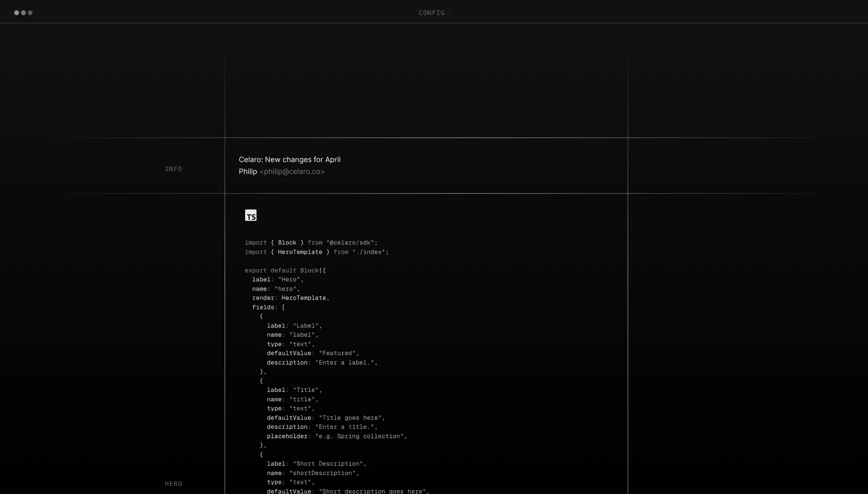Click the yellow minimize traffic-light dot

click(23, 11)
